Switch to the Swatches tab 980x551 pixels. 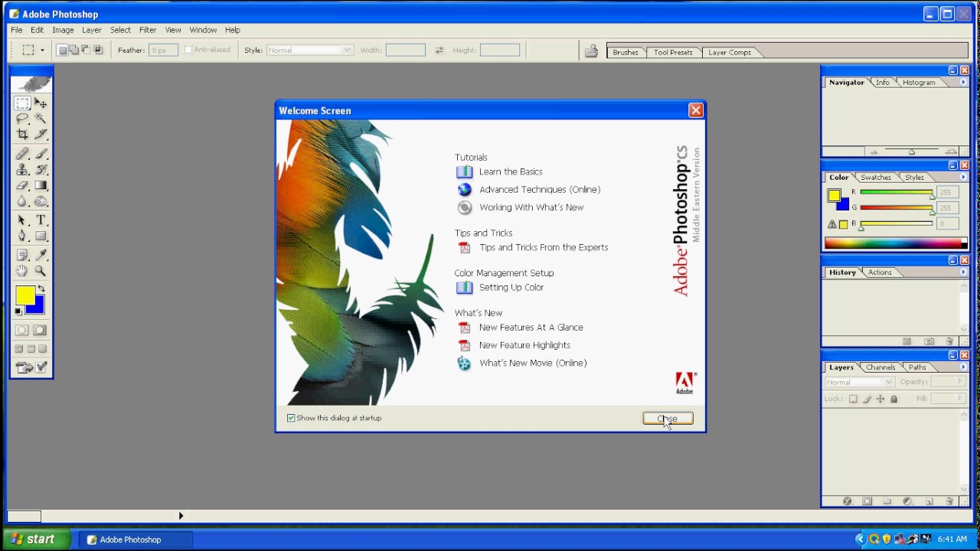pyautogui.click(x=875, y=177)
